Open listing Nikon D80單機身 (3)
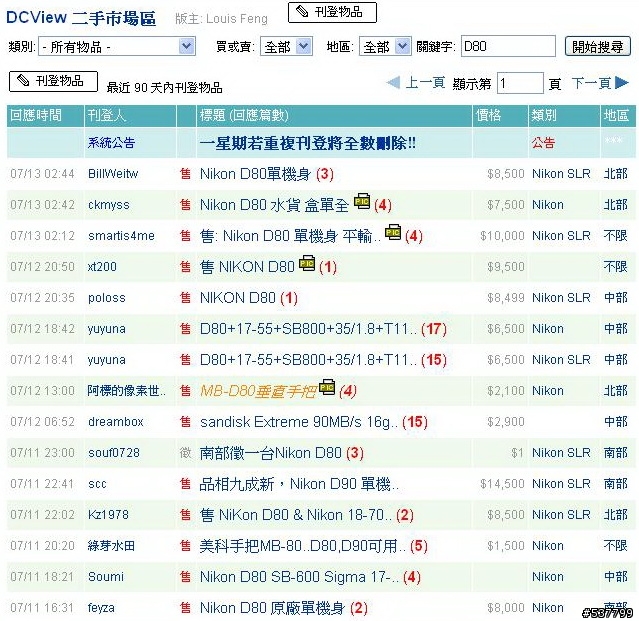The image size is (639, 621). click(267, 174)
